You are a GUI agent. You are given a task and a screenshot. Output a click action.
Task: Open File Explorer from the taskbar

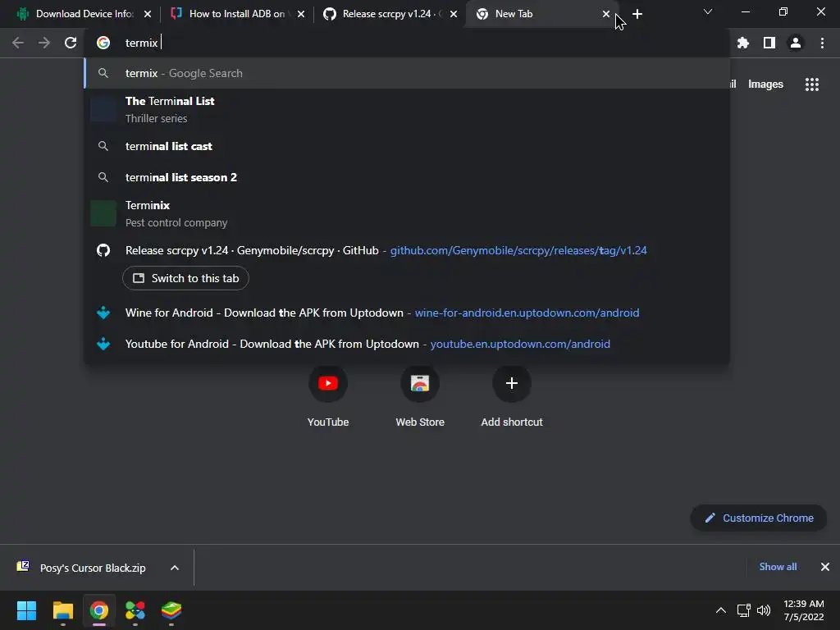(x=62, y=610)
